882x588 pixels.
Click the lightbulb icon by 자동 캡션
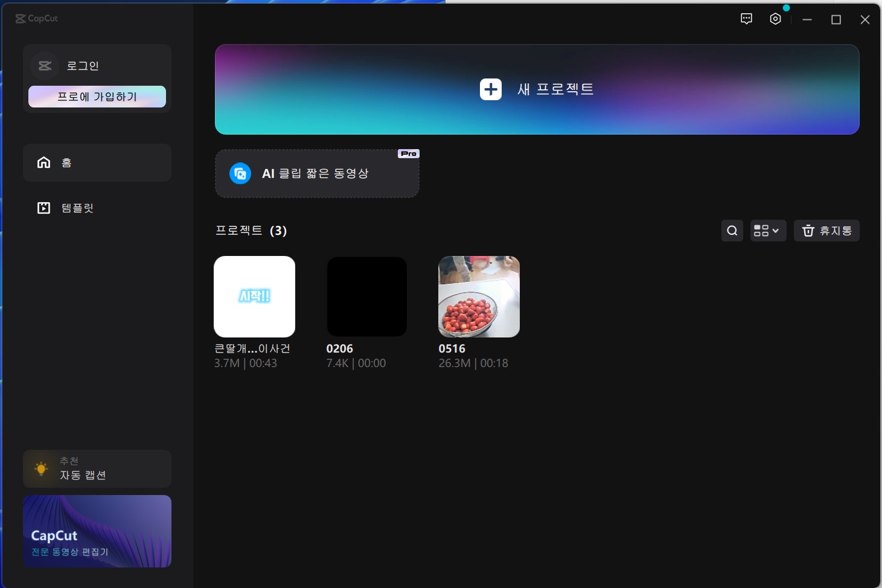[41, 468]
